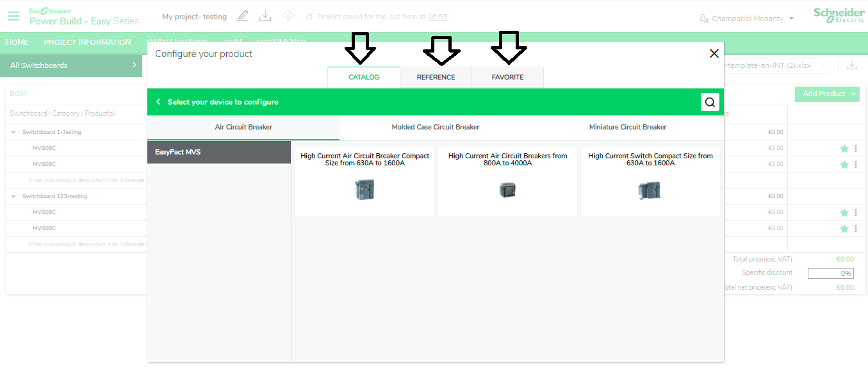This screenshot has height=375, width=868.
Task: Star the second MVS08C under Switchboard 1-Testing
Action: pos(844,165)
